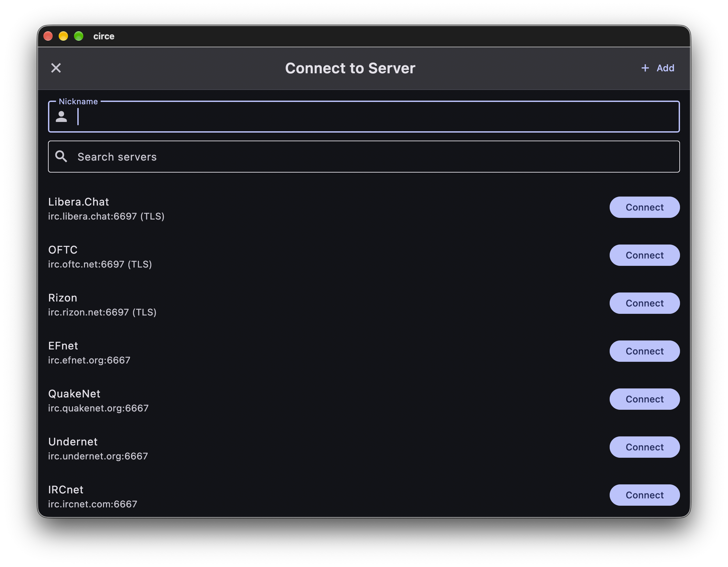Connect to the Rizon server
Image resolution: width=728 pixels, height=567 pixels.
pyautogui.click(x=644, y=303)
